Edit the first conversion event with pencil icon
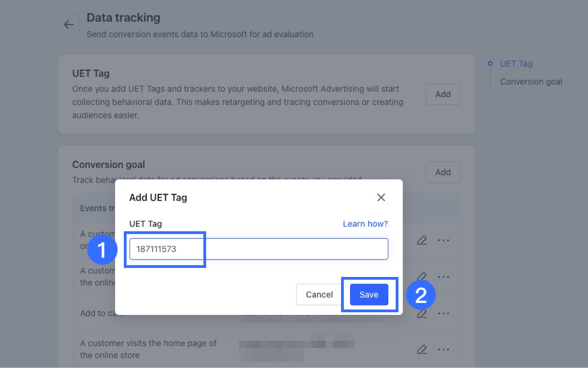Screen dimensions: 588x368 [x=422, y=240]
